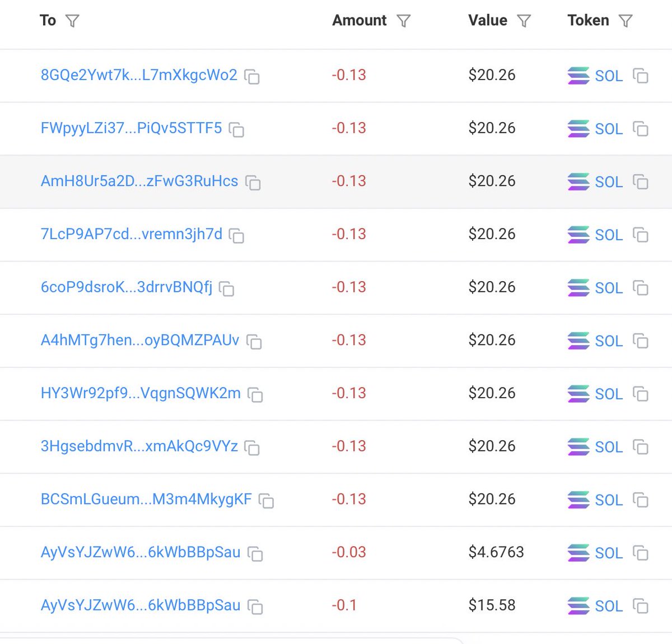Open address A4hMTg7hen...oyBQMZPAUv

140,340
